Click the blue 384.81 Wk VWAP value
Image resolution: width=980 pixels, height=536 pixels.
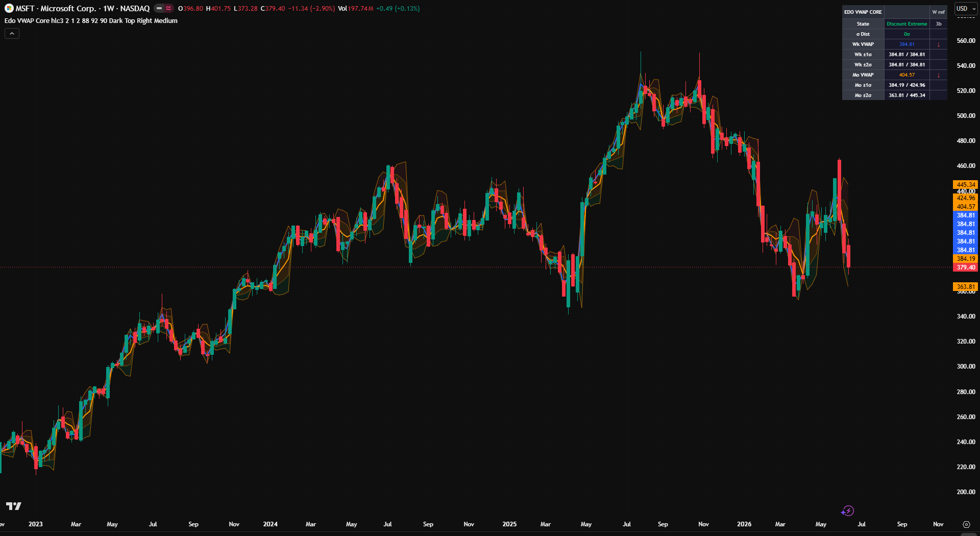(x=907, y=44)
